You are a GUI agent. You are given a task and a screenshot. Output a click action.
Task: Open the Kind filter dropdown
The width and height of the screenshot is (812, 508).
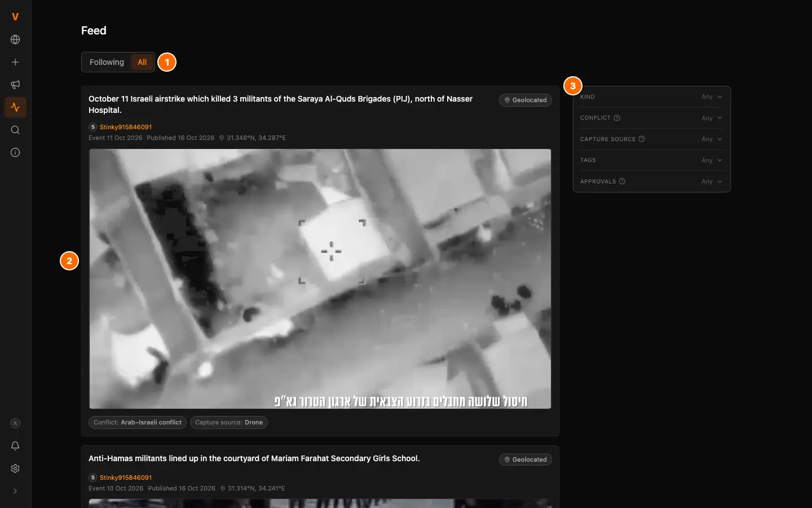pos(651,97)
